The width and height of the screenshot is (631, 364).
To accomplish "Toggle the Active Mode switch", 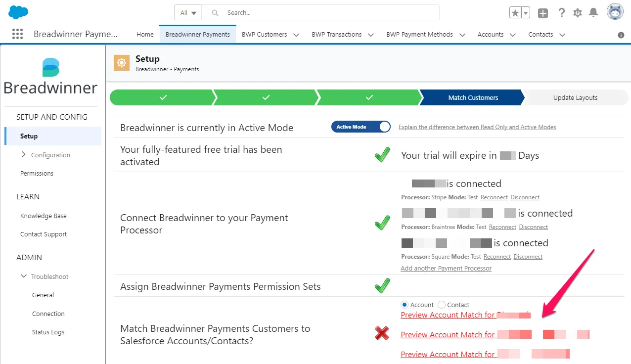I will 361,127.
